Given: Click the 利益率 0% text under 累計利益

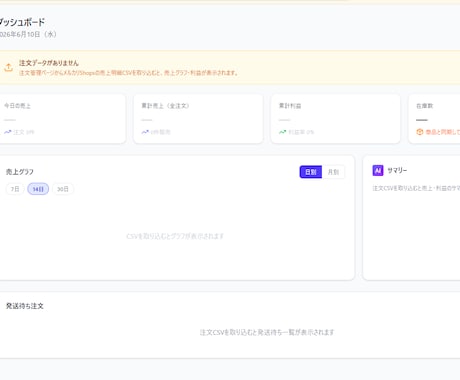Looking at the screenshot, I should click(301, 132).
